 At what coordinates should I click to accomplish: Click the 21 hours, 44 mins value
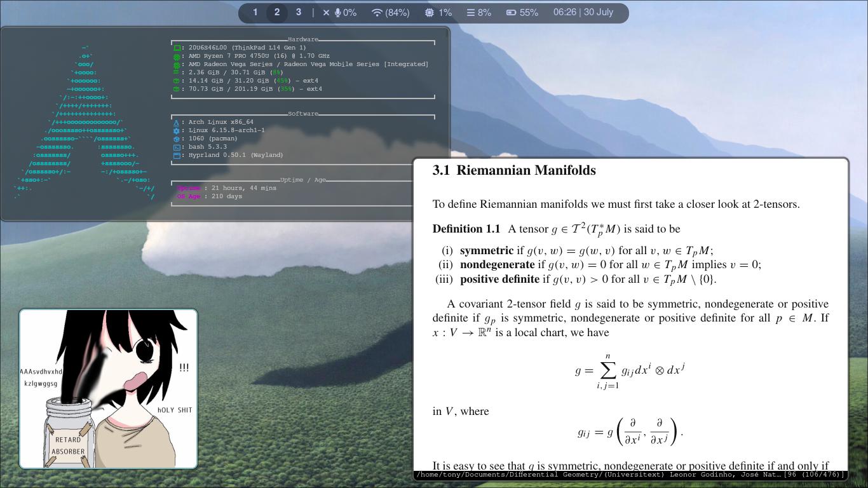[x=244, y=188]
